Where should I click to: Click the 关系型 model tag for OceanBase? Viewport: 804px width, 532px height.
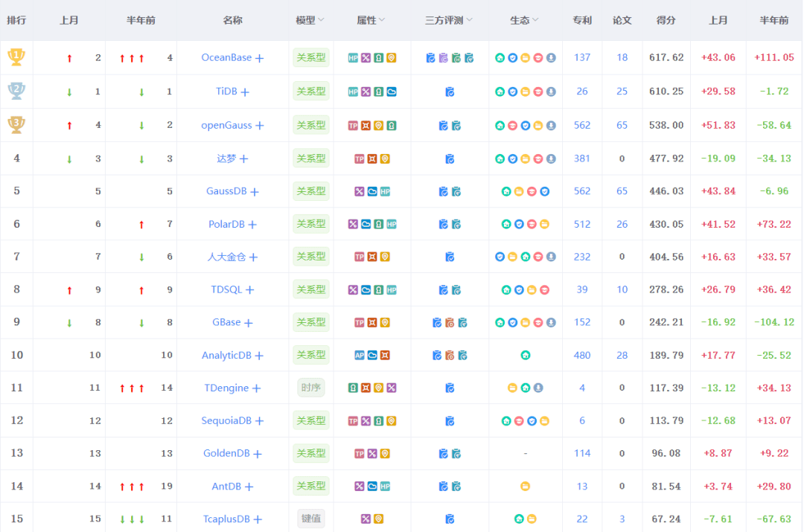pyautogui.click(x=310, y=57)
